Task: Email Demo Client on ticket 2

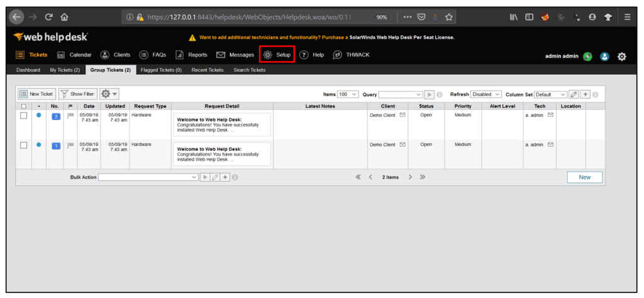Action: [x=402, y=115]
